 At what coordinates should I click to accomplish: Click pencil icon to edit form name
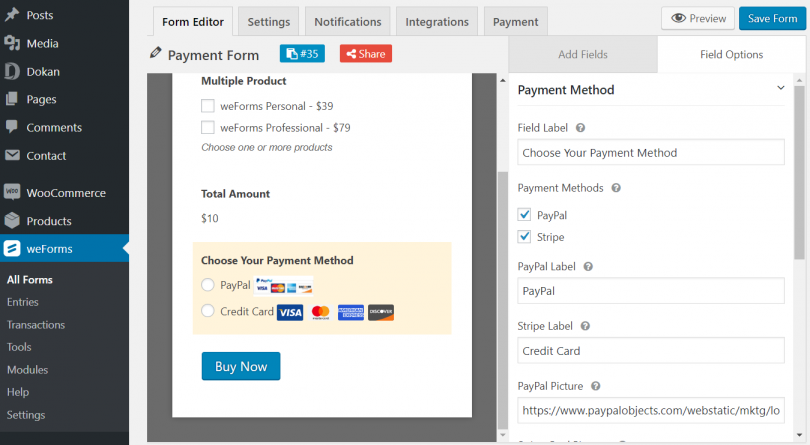point(155,53)
